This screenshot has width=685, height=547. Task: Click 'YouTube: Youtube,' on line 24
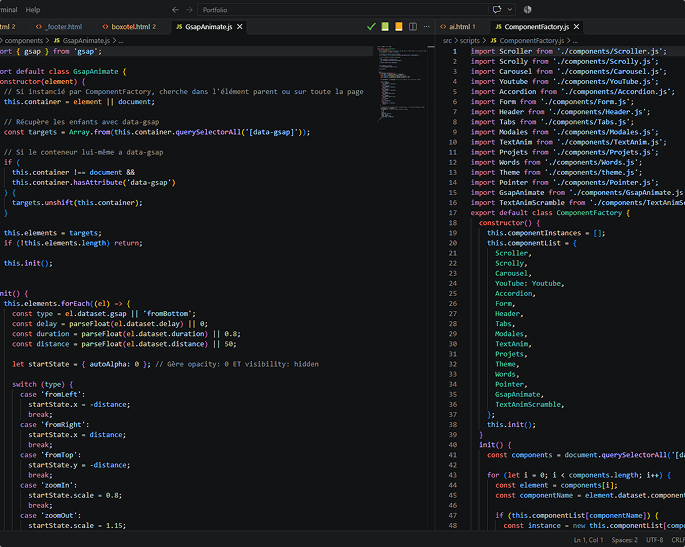tap(529, 284)
